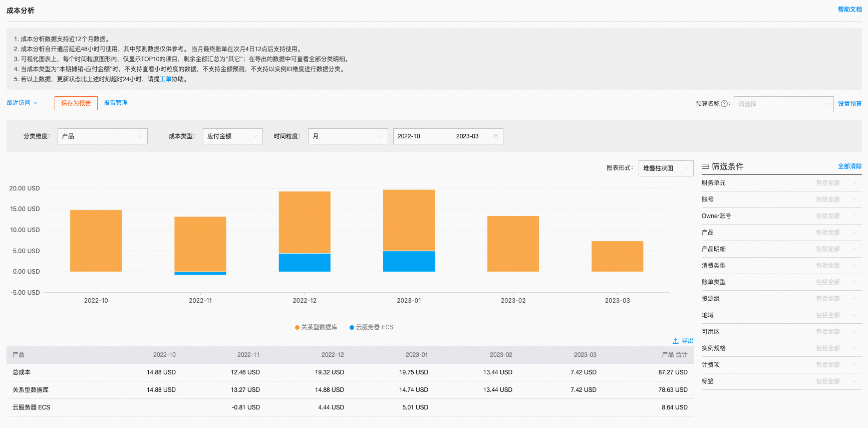
Task: Click the filter list icon next to 筛选条件
Action: 705,166
